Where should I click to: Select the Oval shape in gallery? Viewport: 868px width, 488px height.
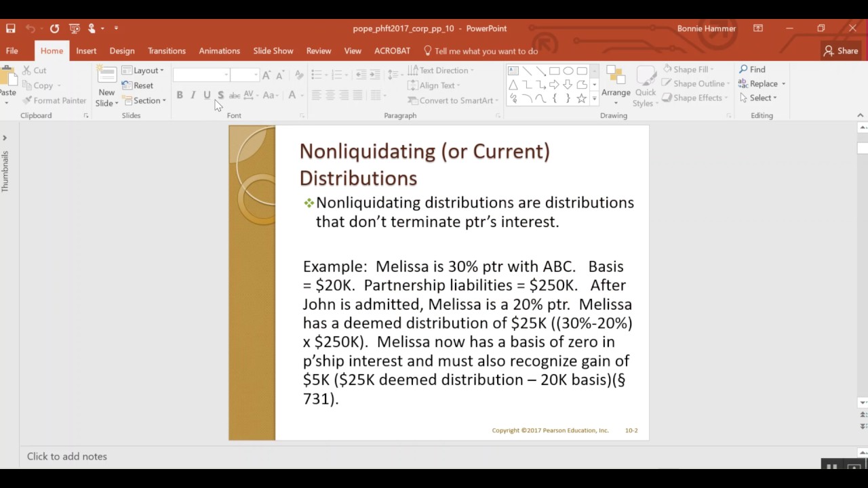(x=568, y=70)
